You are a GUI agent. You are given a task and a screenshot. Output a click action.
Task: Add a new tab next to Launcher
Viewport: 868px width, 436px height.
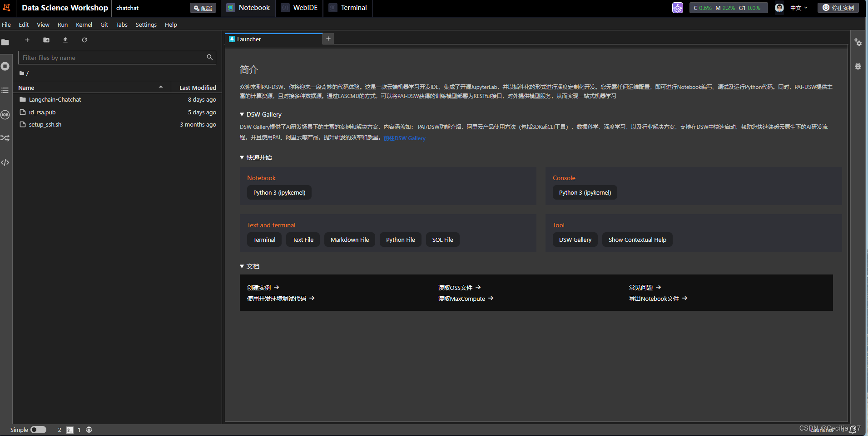pyautogui.click(x=328, y=39)
